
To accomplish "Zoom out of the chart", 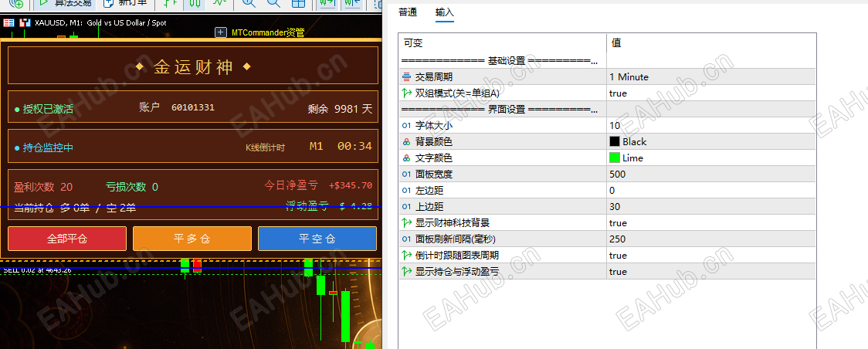I will click(273, 3).
